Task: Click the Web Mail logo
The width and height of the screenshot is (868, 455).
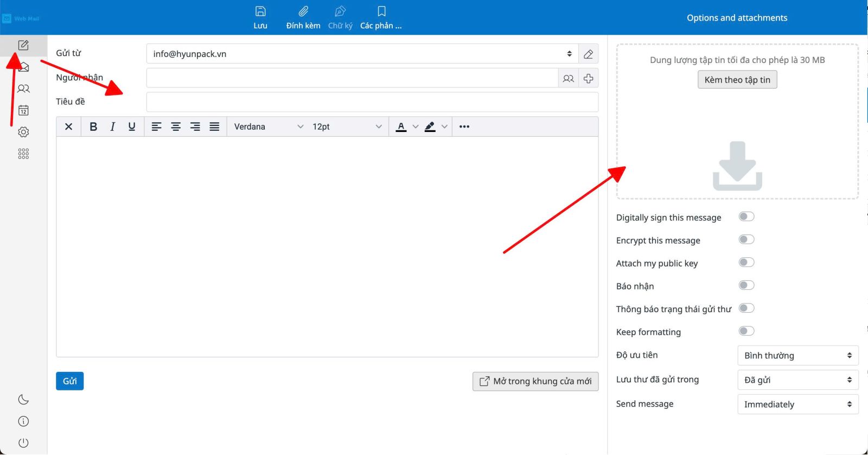Action: point(21,18)
